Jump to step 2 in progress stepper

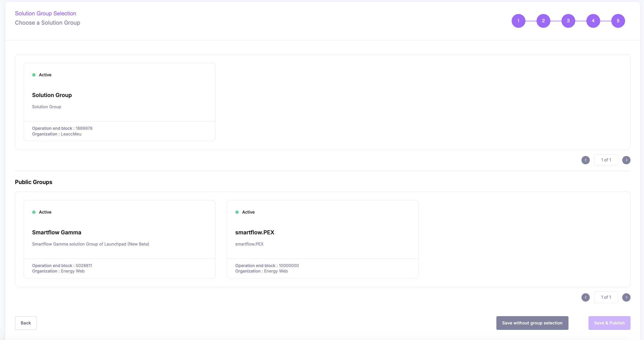pos(543,21)
